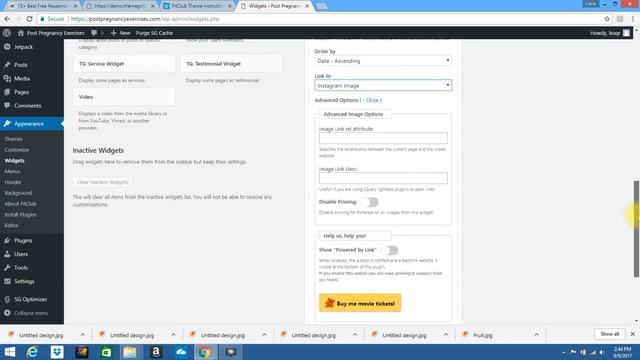
Task: Go to Header submenu
Action: [13, 182]
